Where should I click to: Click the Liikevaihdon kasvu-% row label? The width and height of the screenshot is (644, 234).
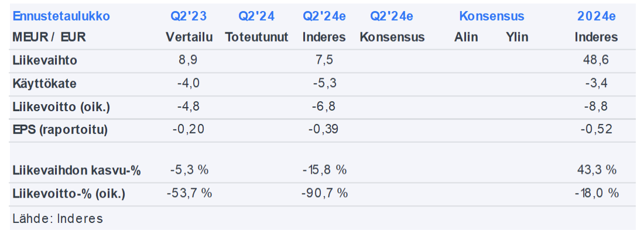(76, 170)
